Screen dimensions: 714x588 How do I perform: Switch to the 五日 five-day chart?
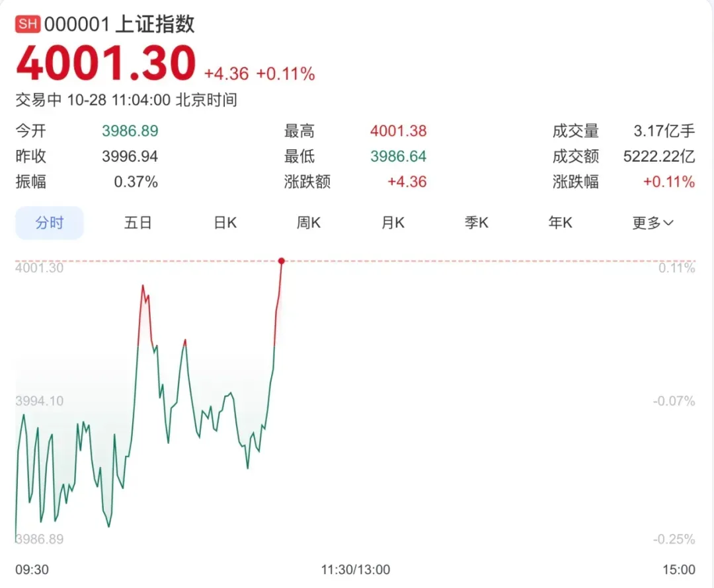click(138, 223)
